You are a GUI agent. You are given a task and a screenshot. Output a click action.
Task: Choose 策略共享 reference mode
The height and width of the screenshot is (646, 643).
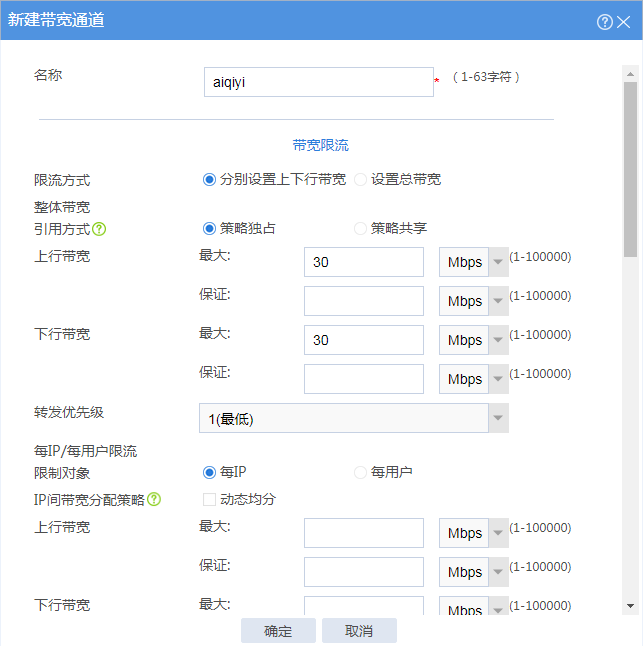pos(361,228)
